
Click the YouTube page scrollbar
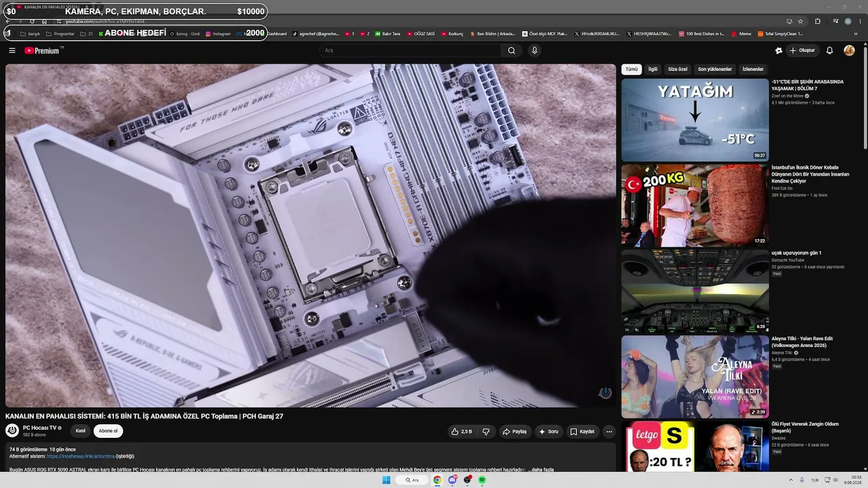point(865,95)
